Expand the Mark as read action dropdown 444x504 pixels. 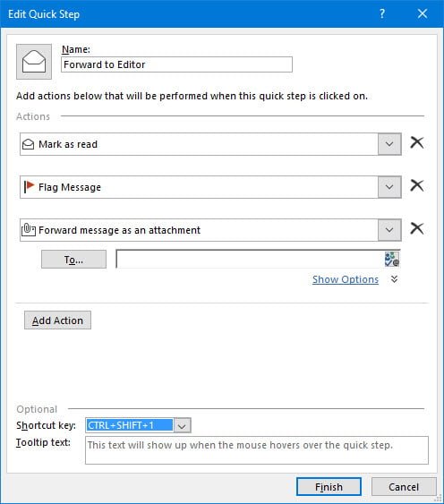pyautogui.click(x=389, y=144)
